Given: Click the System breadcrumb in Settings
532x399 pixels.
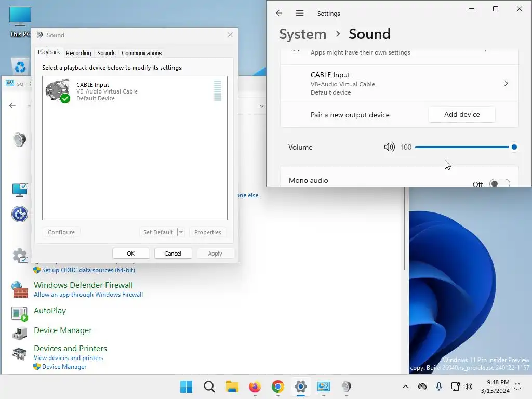Looking at the screenshot, I should point(303,34).
